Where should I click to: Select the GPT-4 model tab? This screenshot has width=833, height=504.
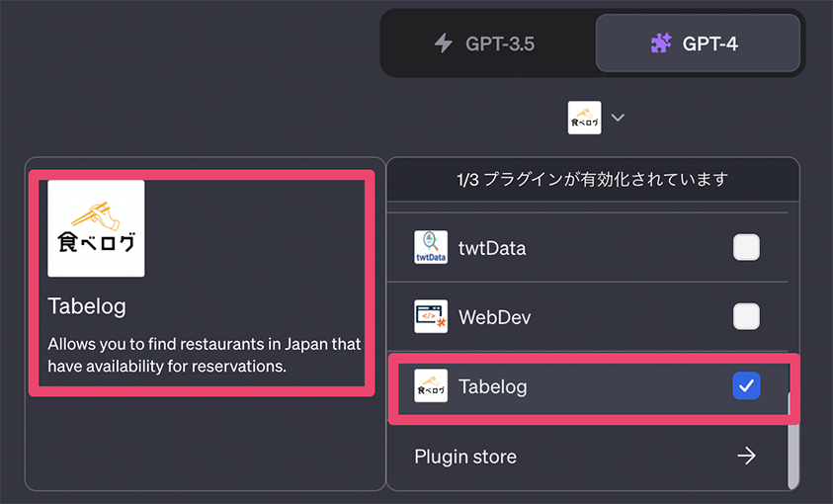coord(698,43)
